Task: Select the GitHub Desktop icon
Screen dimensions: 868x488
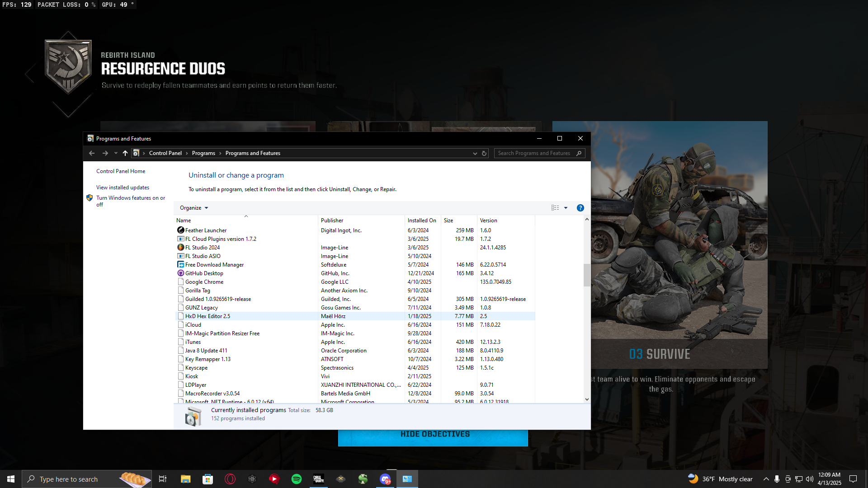Action: pos(181,273)
